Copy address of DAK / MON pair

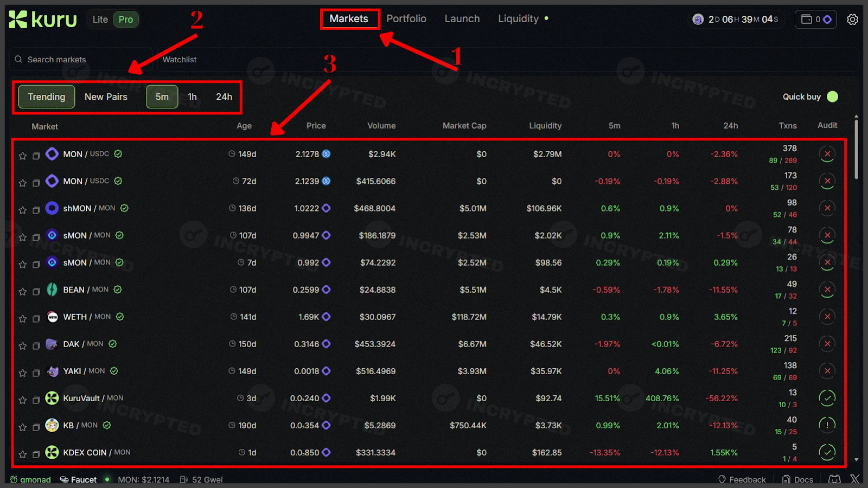click(x=36, y=346)
